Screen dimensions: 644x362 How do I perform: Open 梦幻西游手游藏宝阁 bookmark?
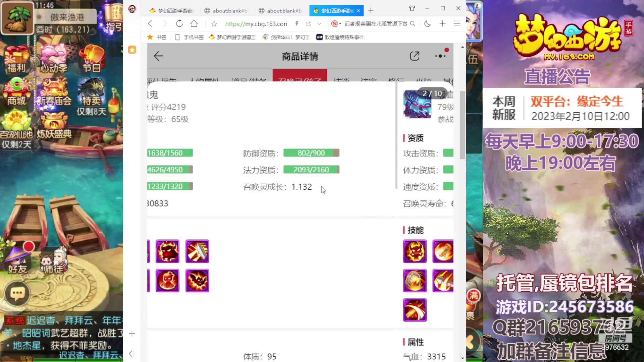232,37
